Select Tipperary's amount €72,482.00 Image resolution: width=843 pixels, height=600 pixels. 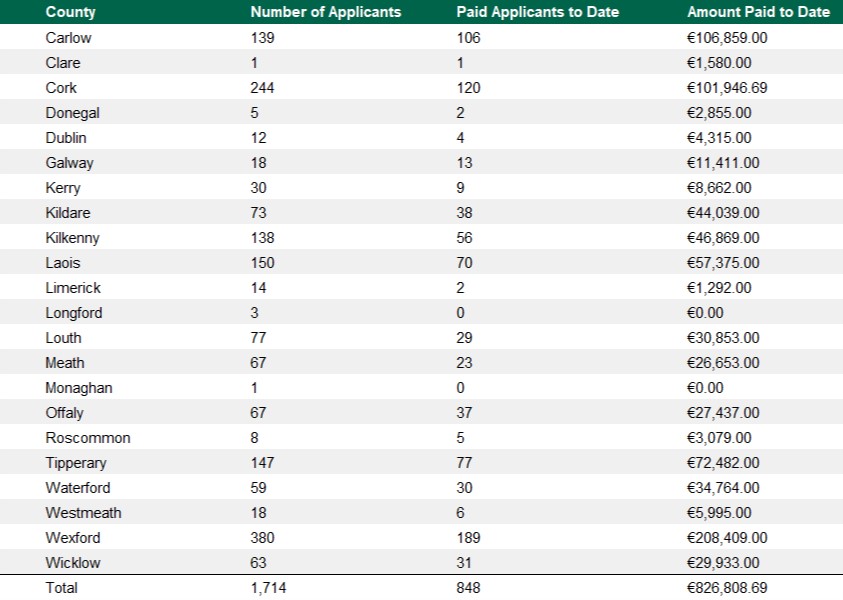[x=722, y=463]
